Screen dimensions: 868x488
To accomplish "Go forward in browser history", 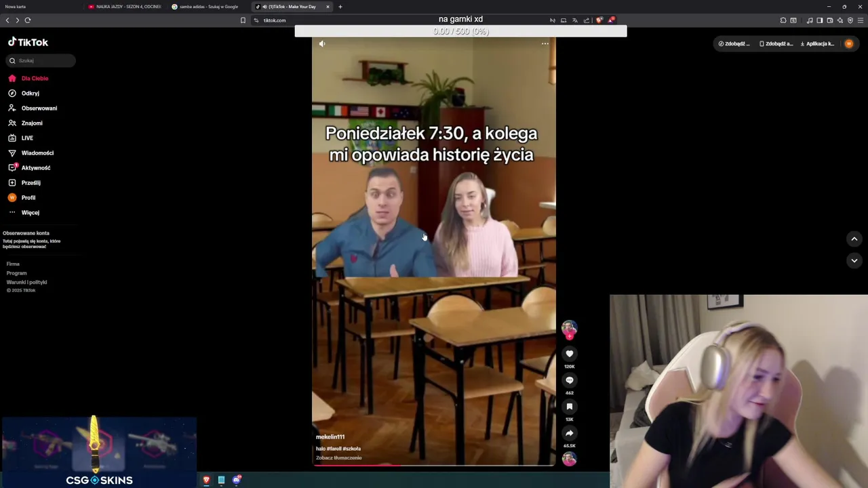I will tap(18, 20).
